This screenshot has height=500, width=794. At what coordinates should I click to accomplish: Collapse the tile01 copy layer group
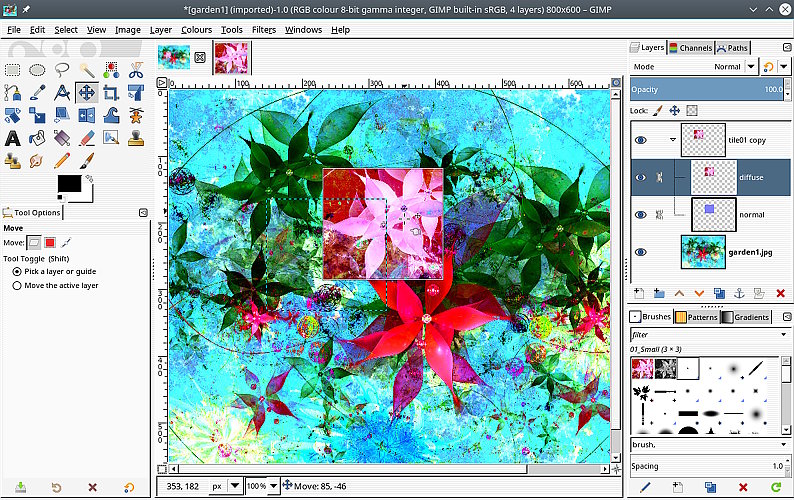pos(673,139)
